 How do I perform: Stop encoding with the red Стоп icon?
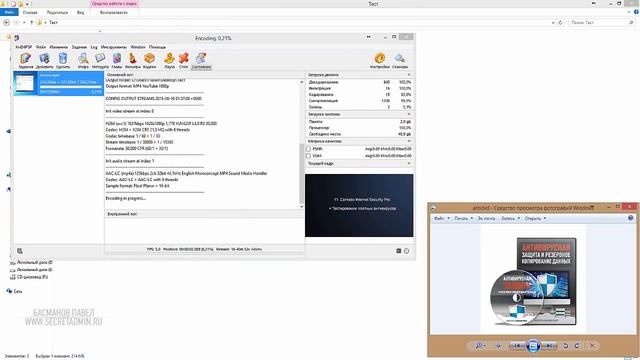184,60
